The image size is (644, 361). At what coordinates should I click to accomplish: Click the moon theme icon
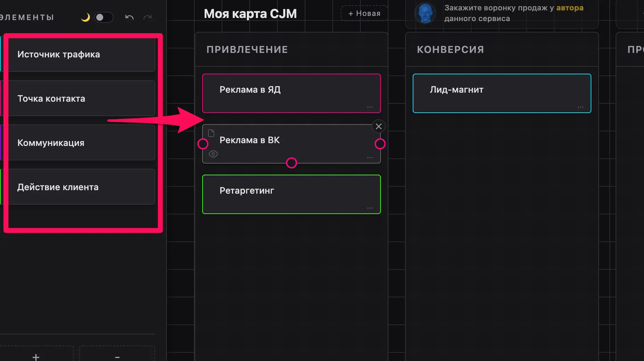[x=85, y=17]
